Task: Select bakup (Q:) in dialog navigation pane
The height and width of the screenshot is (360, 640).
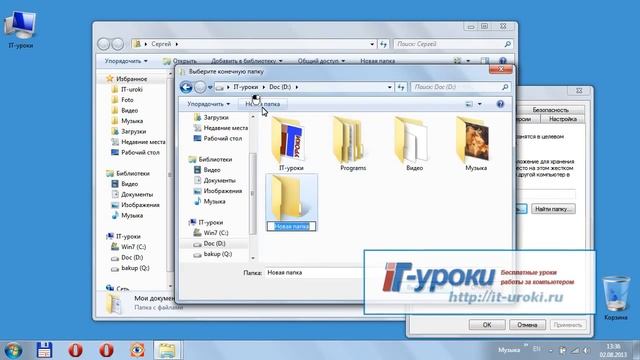Action: pyautogui.click(x=213, y=254)
